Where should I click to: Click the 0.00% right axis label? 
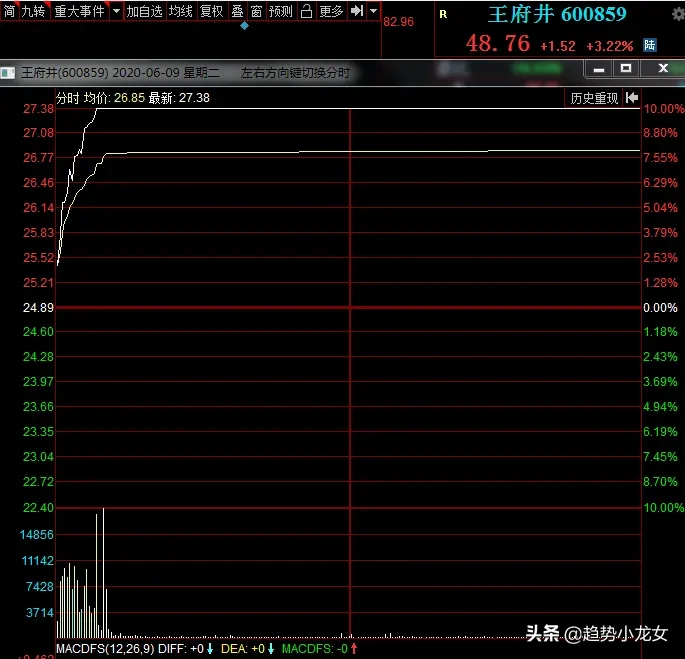click(660, 308)
